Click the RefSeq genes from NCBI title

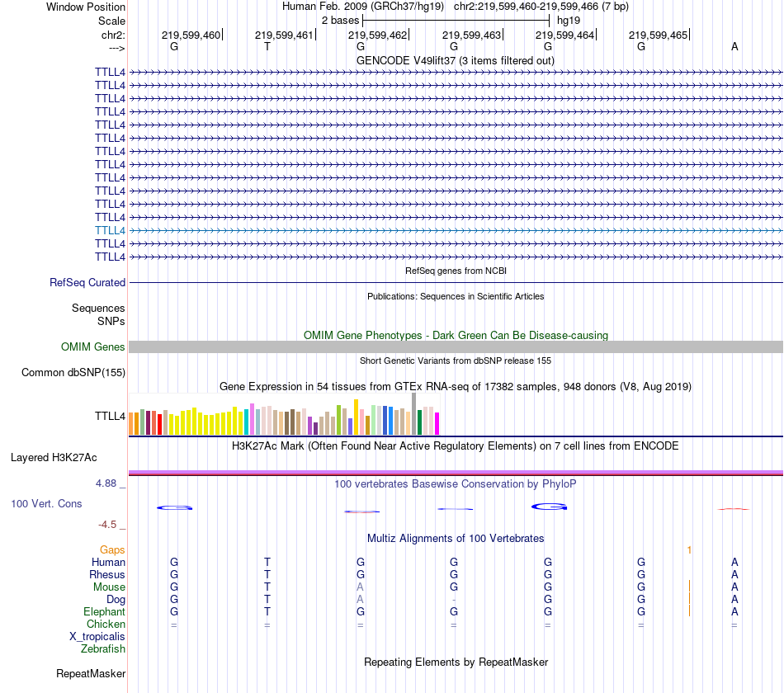pos(456,271)
